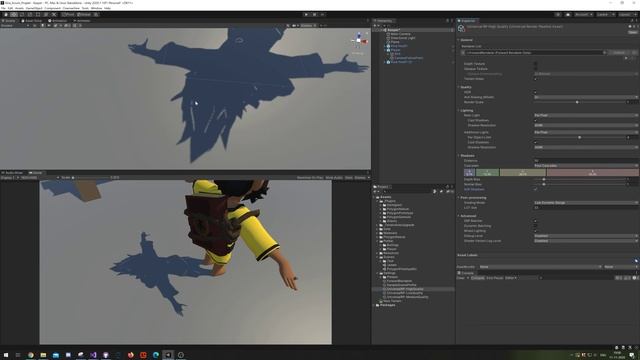
Task: Toggle the Dynamic Batching checkbox
Action: [x=536, y=226]
